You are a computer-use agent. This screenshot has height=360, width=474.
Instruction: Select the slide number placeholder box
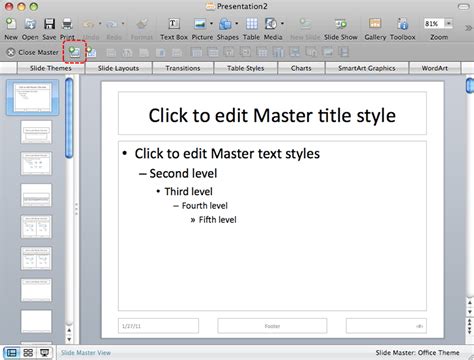pyautogui.click(x=386, y=326)
